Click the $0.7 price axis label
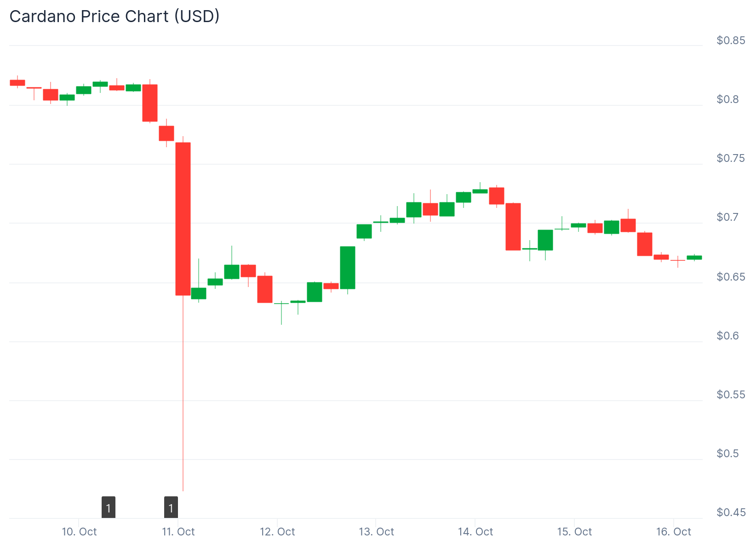 pyautogui.click(x=728, y=217)
